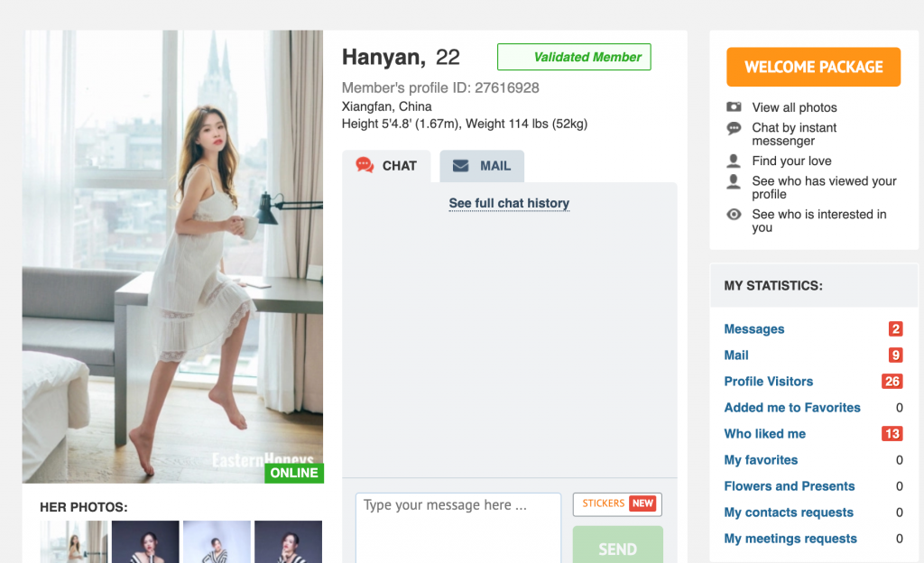The image size is (924, 563).
Task: Click camera icon beside View all photos
Action: [x=734, y=106]
